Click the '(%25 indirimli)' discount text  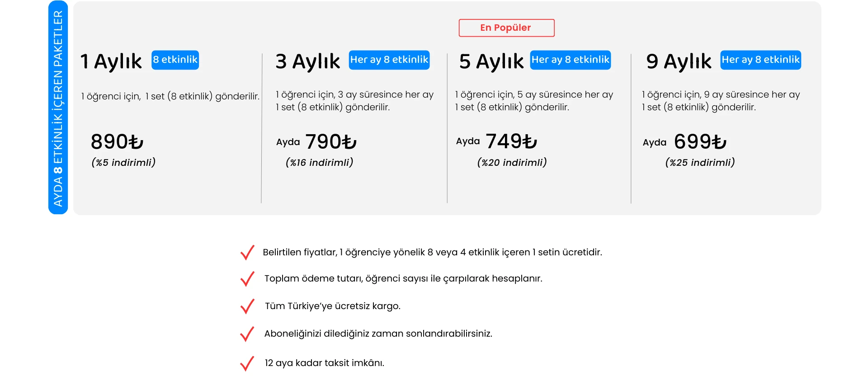700,163
